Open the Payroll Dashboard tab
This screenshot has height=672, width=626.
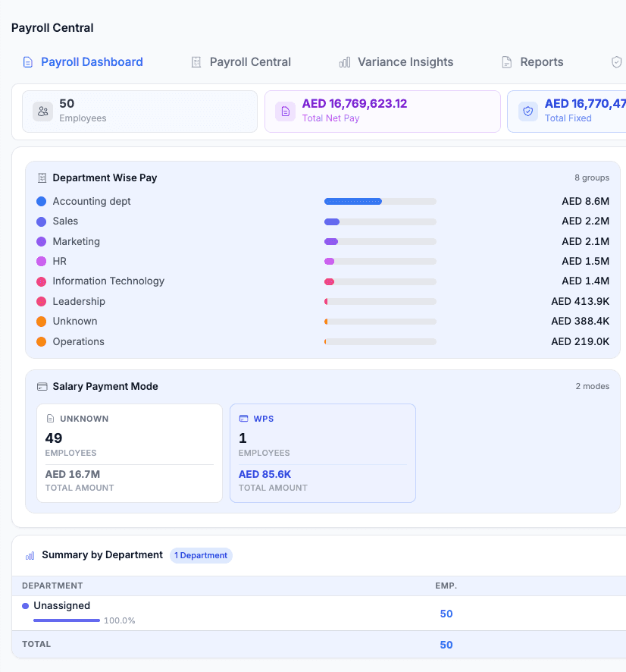pos(83,62)
